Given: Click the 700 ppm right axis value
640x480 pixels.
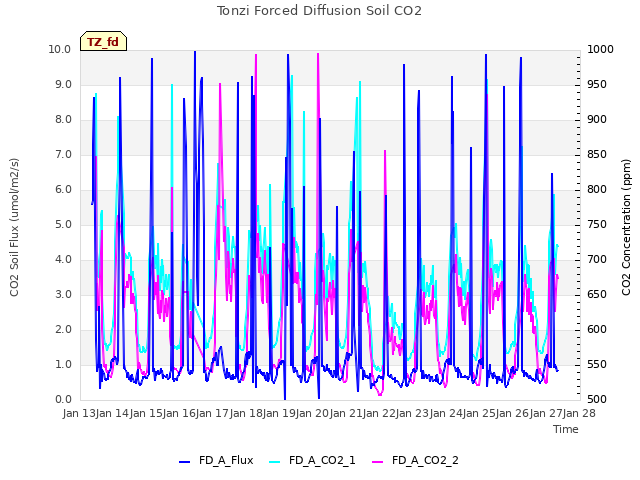Looking at the screenshot, I should 597,260.
